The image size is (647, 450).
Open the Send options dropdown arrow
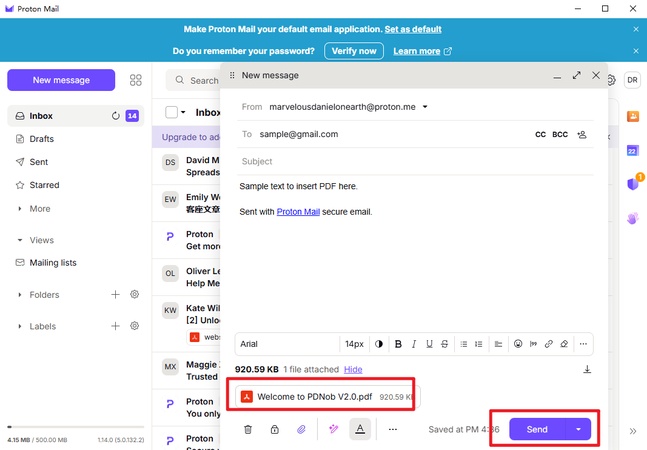pos(578,429)
